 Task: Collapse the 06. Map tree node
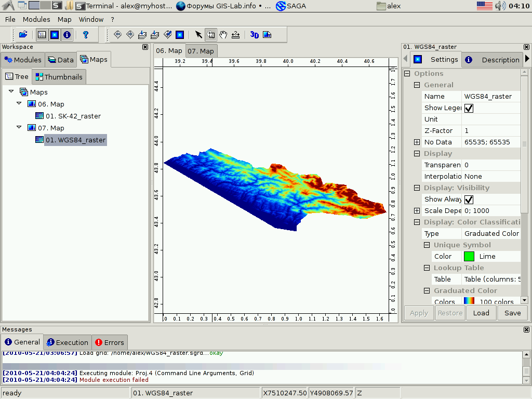tap(19, 104)
